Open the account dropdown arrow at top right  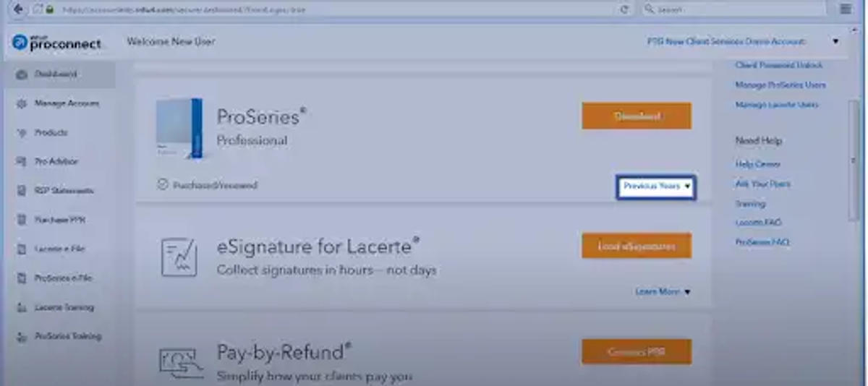click(835, 42)
